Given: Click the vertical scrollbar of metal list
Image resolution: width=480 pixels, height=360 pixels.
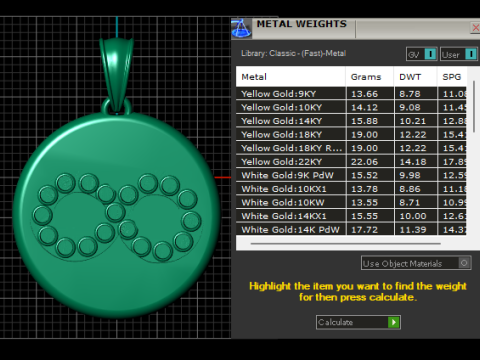Looking at the screenshot, I should tap(474, 107).
